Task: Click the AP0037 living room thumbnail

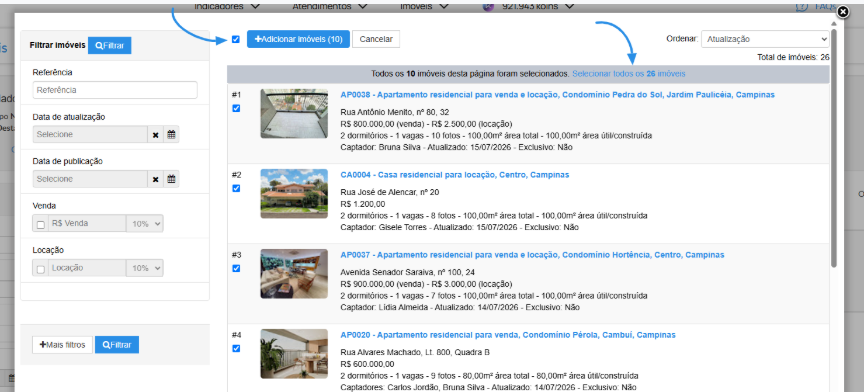Action: (x=294, y=273)
